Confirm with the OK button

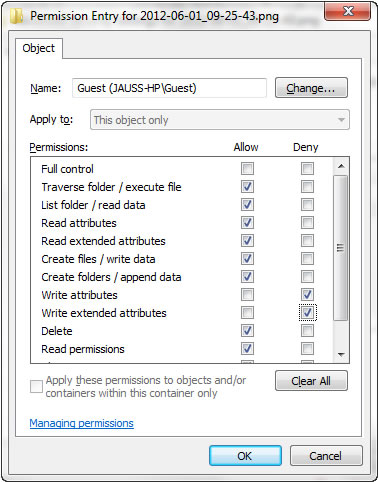pyautogui.click(x=245, y=456)
